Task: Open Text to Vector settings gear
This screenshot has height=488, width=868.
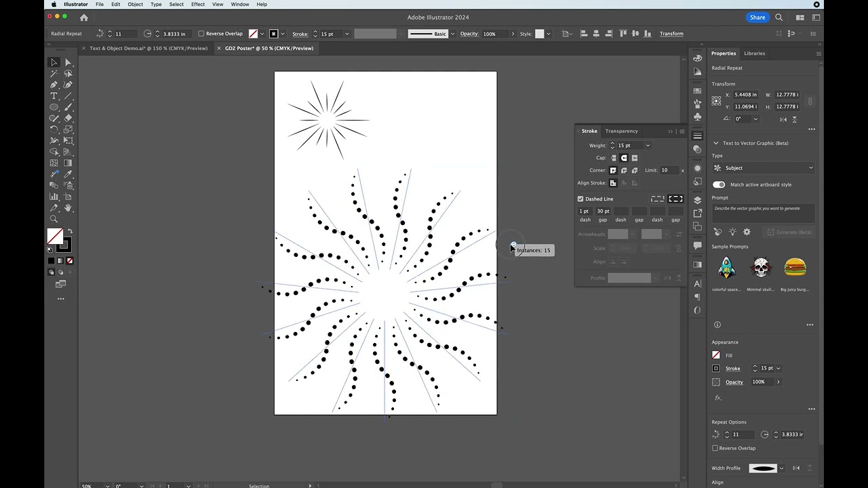Action: click(x=747, y=232)
